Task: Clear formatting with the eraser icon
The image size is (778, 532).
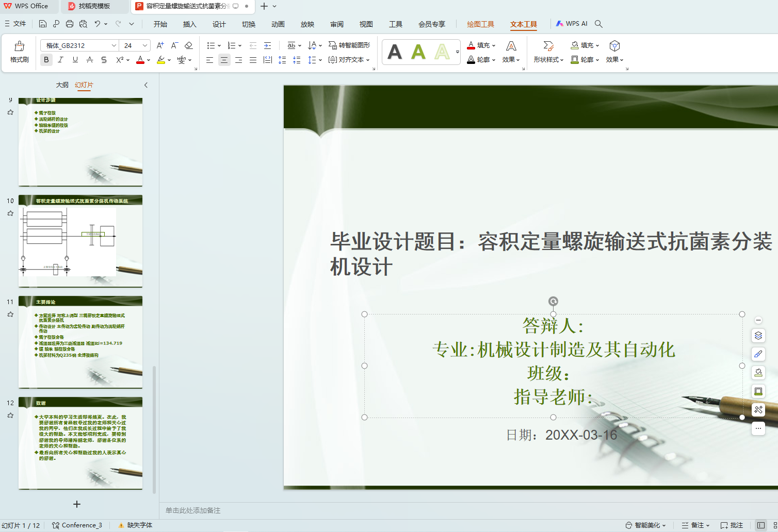Action: point(189,45)
